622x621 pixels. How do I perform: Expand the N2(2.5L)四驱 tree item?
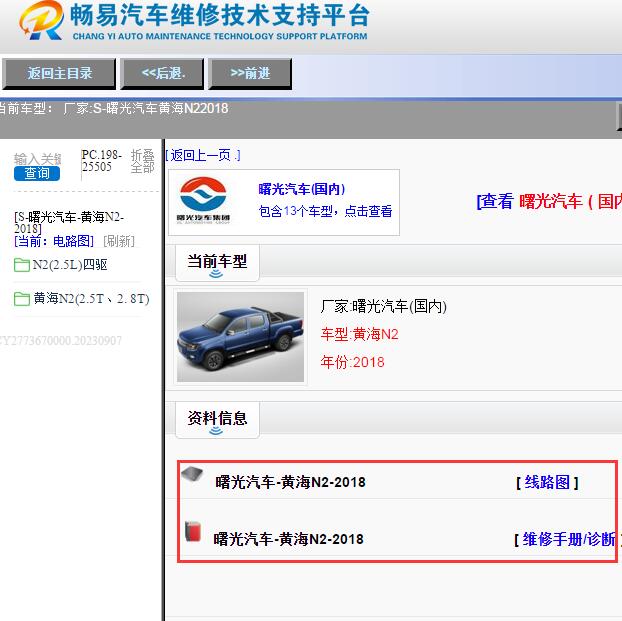click(x=70, y=265)
